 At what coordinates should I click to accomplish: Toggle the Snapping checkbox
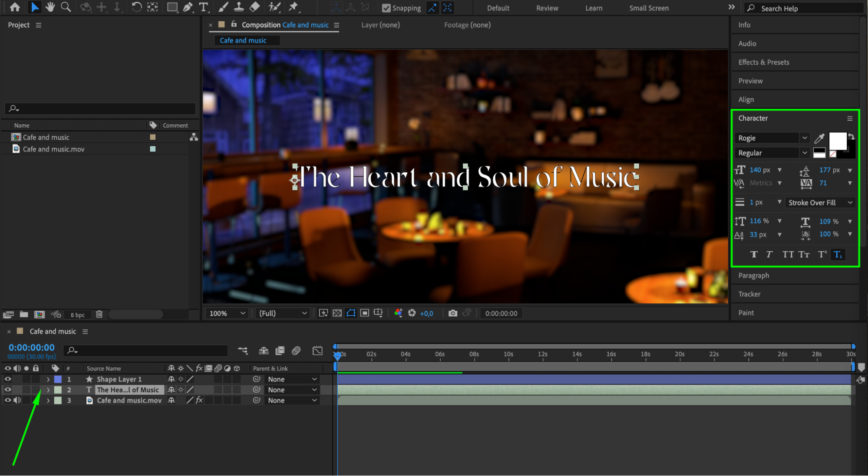[386, 8]
